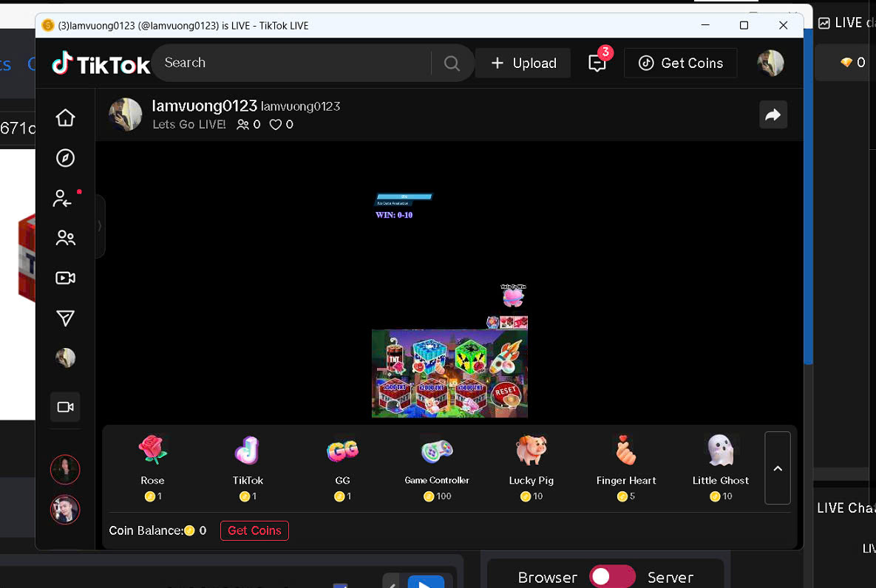Viewport: 876px width, 588px height.
Task: Click the Home icon in sidebar
Action: tap(65, 117)
